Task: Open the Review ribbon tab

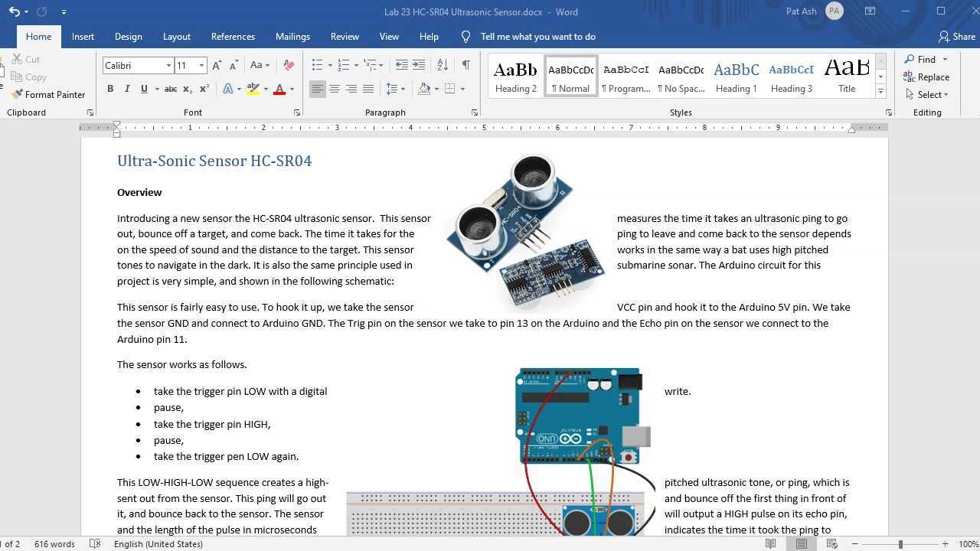Action: coord(345,36)
